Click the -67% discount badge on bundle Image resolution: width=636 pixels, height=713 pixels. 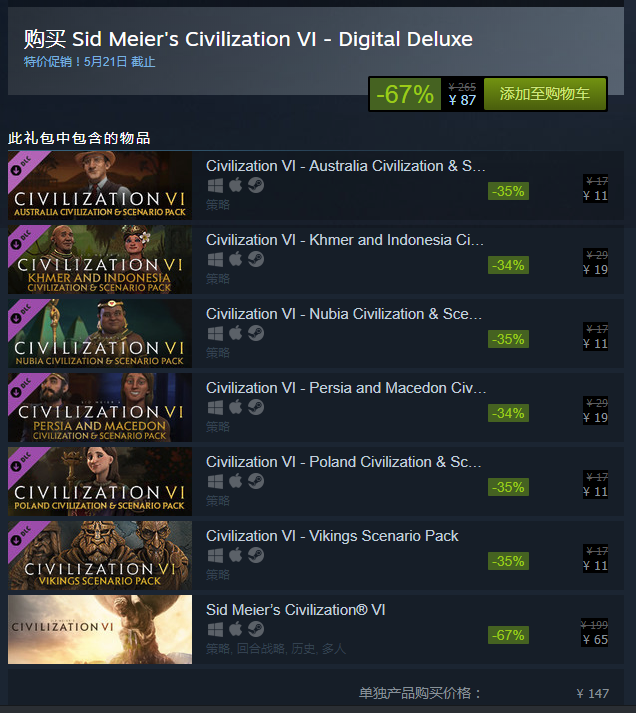405,94
